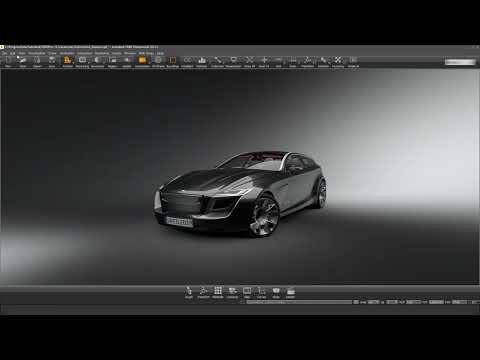Click the status bar progress bar

(x=299, y=302)
